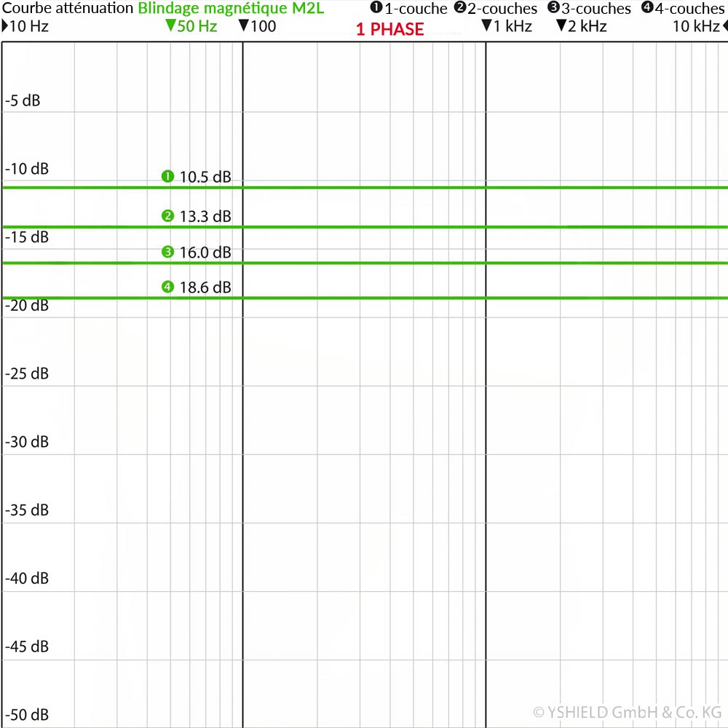
Task: Click the triangle marker at 1 kHz
Action: [x=486, y=25]
